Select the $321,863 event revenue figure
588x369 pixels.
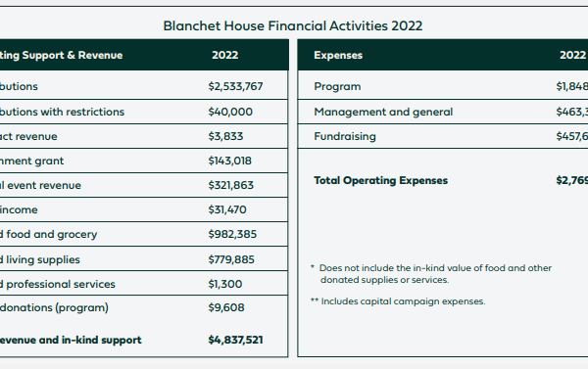[x=231, y=185]
